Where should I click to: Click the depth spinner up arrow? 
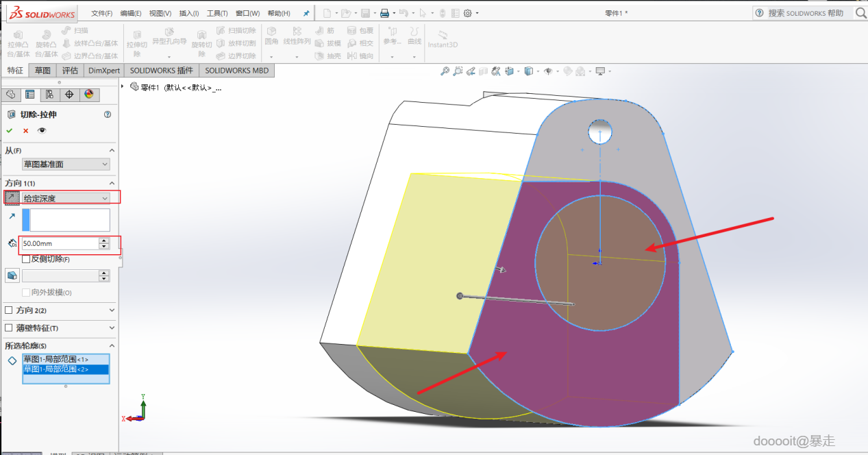tap(104, 240)
